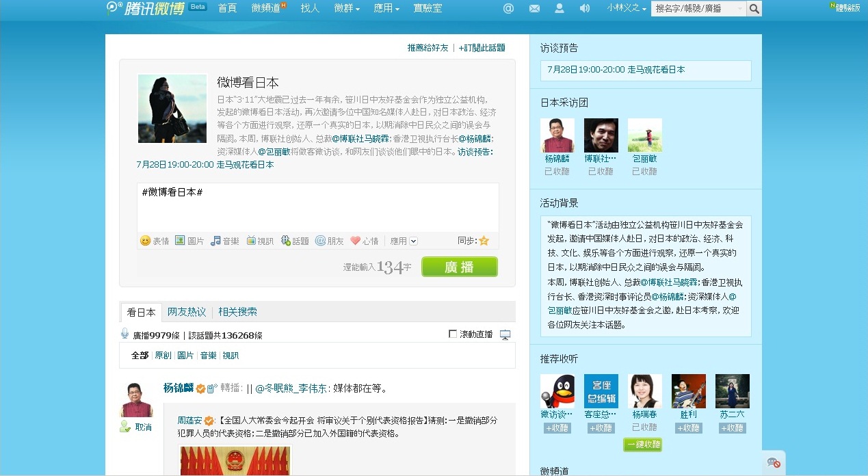
Task: Switch to the 相关搜索 tab
Action: 237,312
